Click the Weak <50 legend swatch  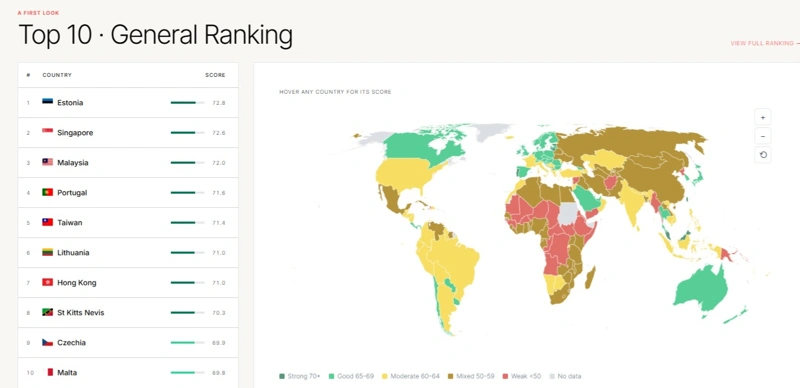tap(506, 376)
